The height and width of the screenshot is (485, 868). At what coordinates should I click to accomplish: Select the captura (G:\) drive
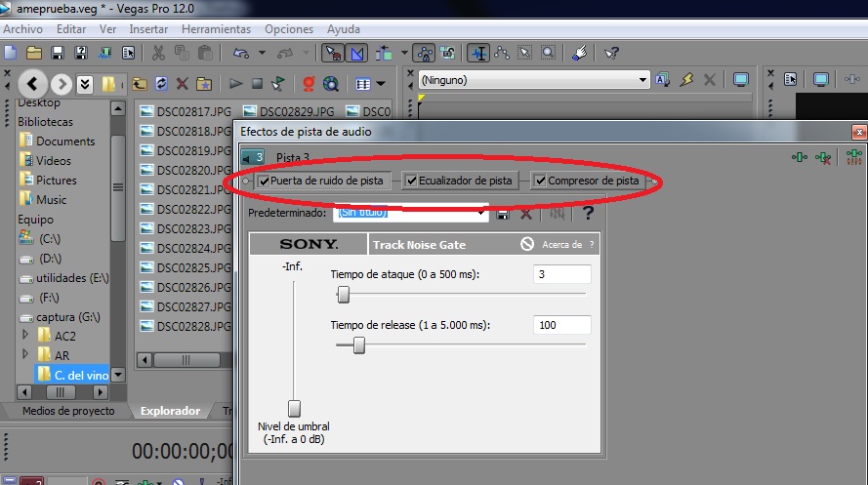pyautogui.click(x=60, y=317)
